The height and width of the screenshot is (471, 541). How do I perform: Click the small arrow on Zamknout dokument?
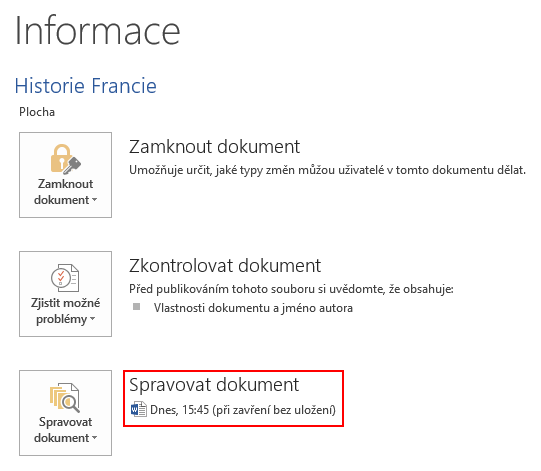pyautogui.click(x=95, y=200)
